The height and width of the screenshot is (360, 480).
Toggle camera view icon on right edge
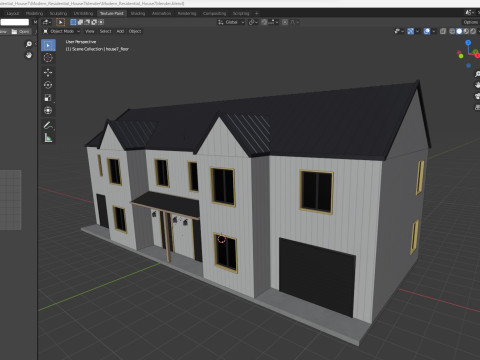[477, 96]
